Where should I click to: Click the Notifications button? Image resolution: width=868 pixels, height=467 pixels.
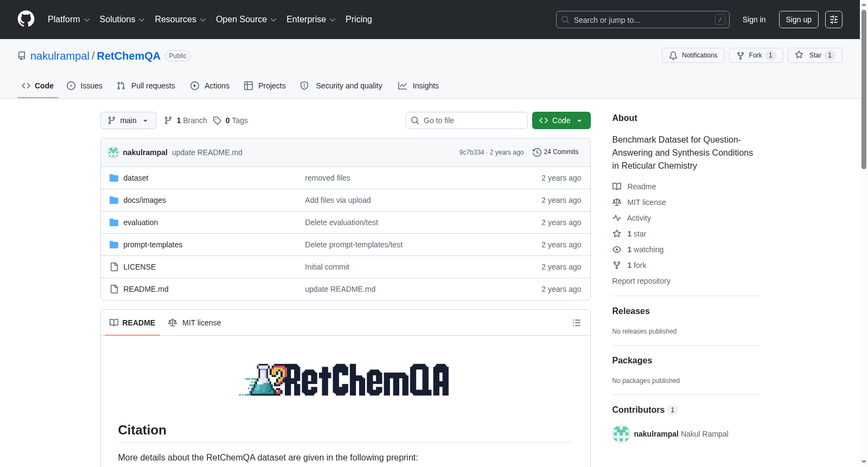(x=693, y=55)
